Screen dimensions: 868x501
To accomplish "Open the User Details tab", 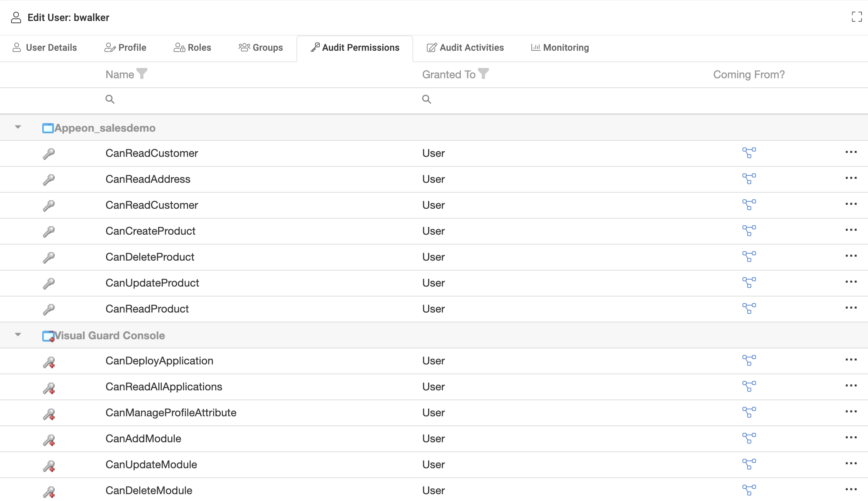I will pyautogui.click(x=45, y=48).
